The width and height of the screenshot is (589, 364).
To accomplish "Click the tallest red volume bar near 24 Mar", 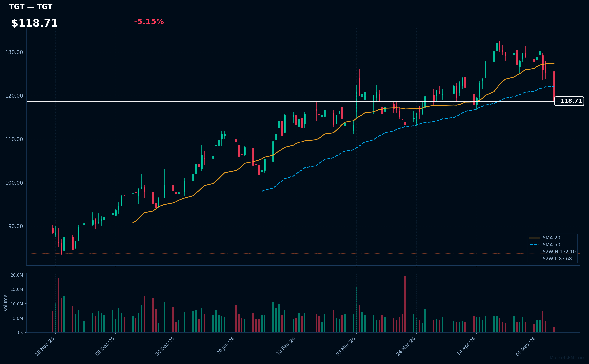I will click(405, 304).
